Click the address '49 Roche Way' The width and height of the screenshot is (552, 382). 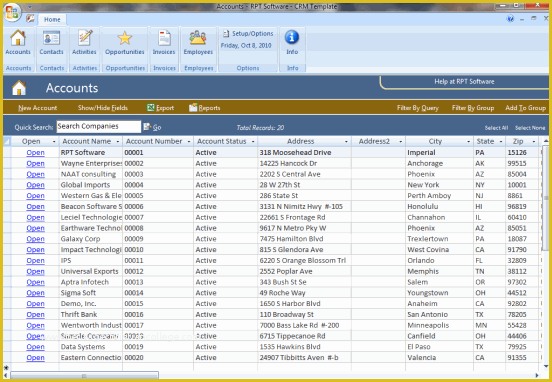pyautogui.click(x=304, y=293)
